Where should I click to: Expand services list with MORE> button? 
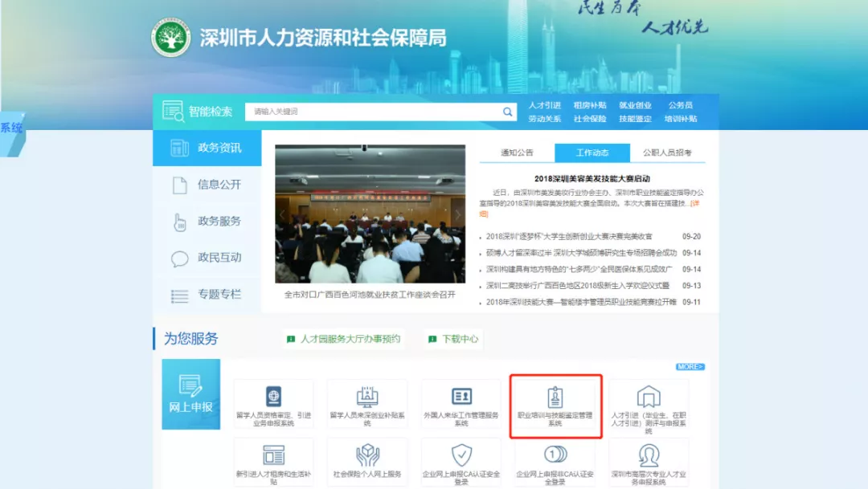click(690, 367)
